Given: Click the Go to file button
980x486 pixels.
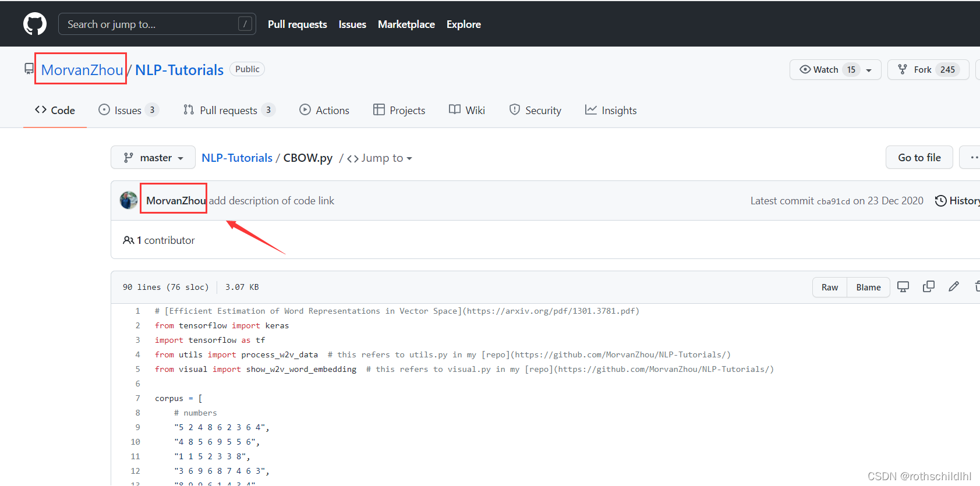Looking at the screenshot, I should [919, 158].
